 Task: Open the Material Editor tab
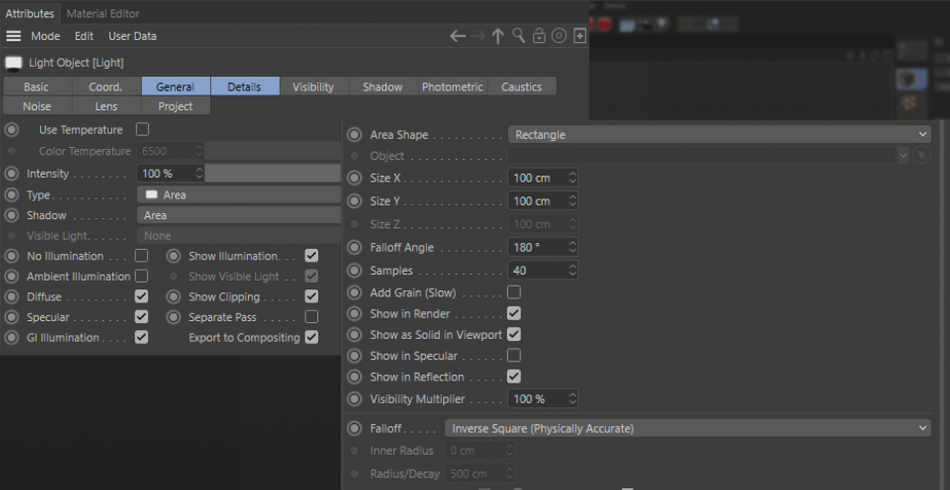103,13
